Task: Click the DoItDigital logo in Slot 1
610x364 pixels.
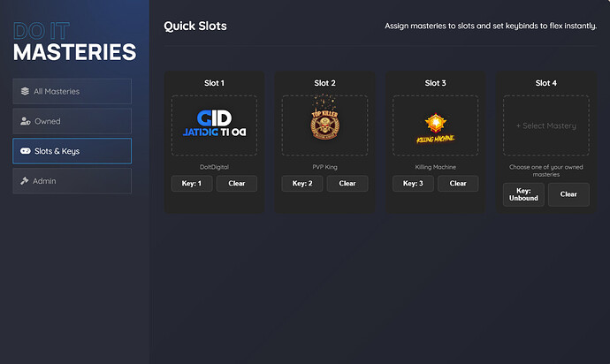Action: coord(214,124)
